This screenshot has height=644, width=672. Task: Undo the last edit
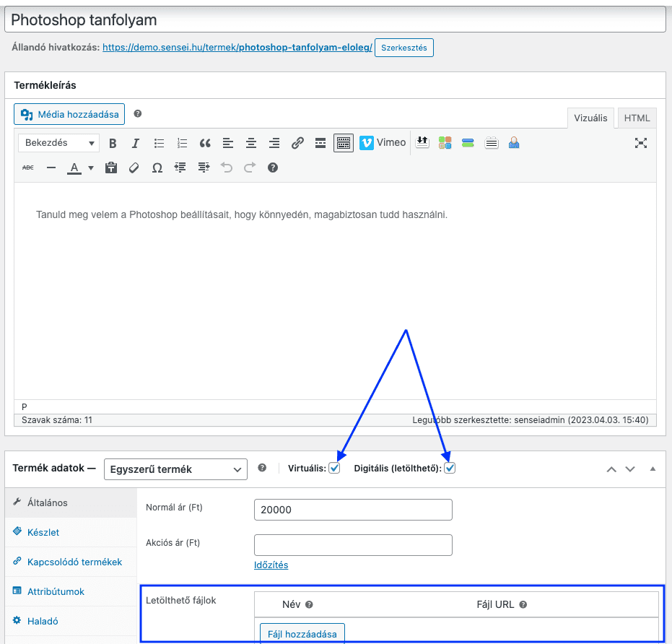pyautogui.click(x=227, y=167)
